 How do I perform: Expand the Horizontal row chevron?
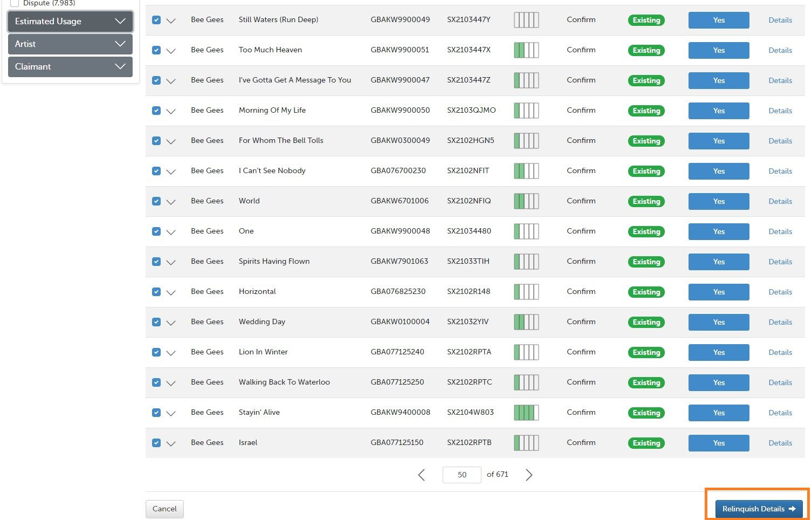pyautogui.click(x=171, y=292)
